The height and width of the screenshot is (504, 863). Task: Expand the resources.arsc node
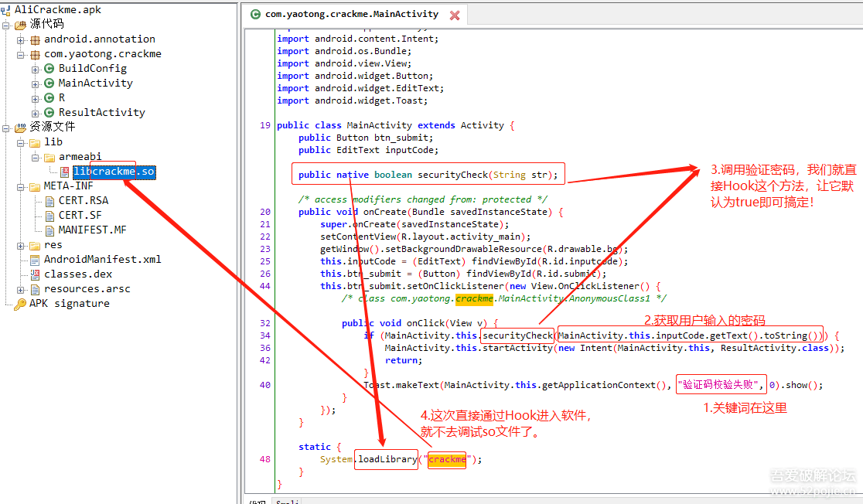pyautogui.click(x=21, y=290)
